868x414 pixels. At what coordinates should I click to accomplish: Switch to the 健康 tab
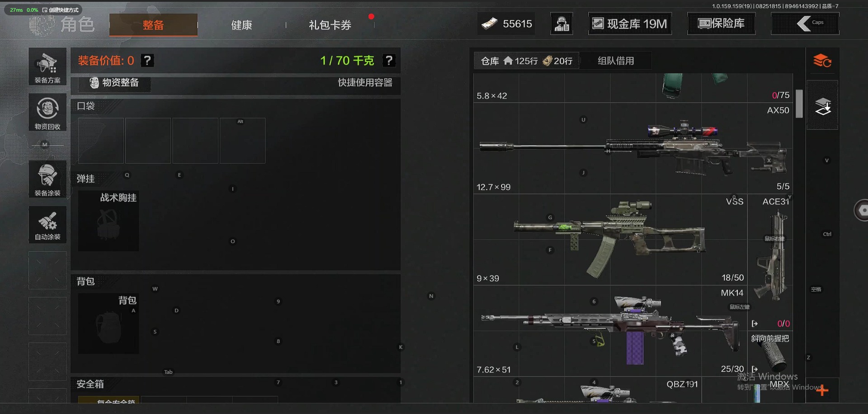242,25
